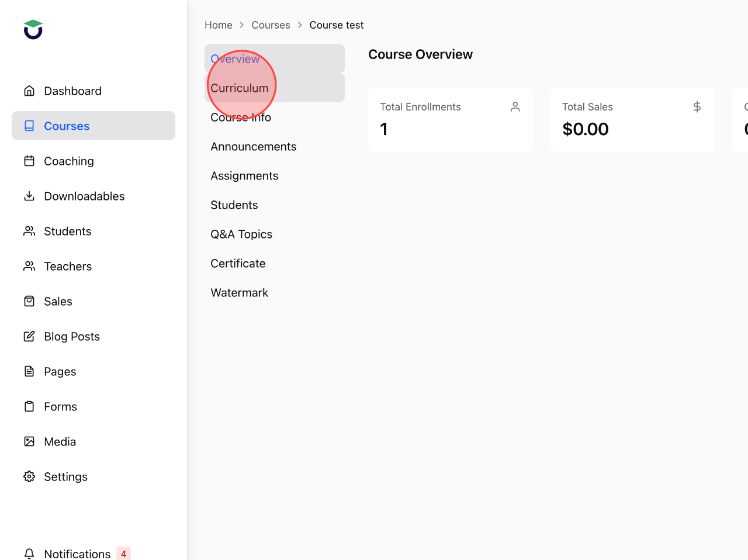Click the graduation cap logo icon
This screenshot has height=560, width=748.
(x=33, y=29)
